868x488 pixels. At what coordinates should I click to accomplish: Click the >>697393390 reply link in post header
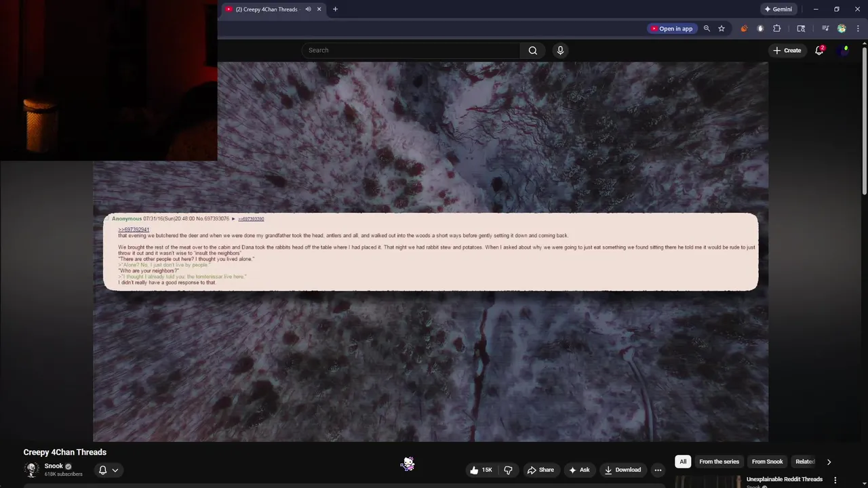point(251,219)
